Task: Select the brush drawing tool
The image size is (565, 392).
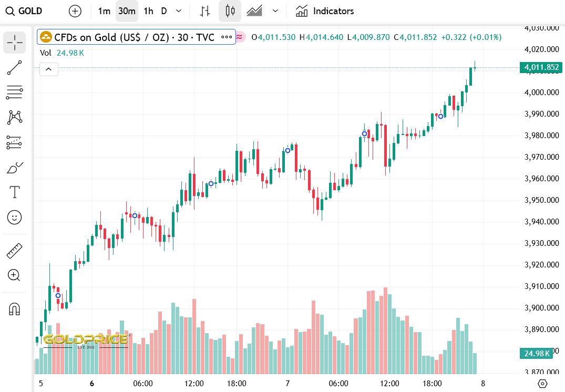Action: (x=15, y=168)
